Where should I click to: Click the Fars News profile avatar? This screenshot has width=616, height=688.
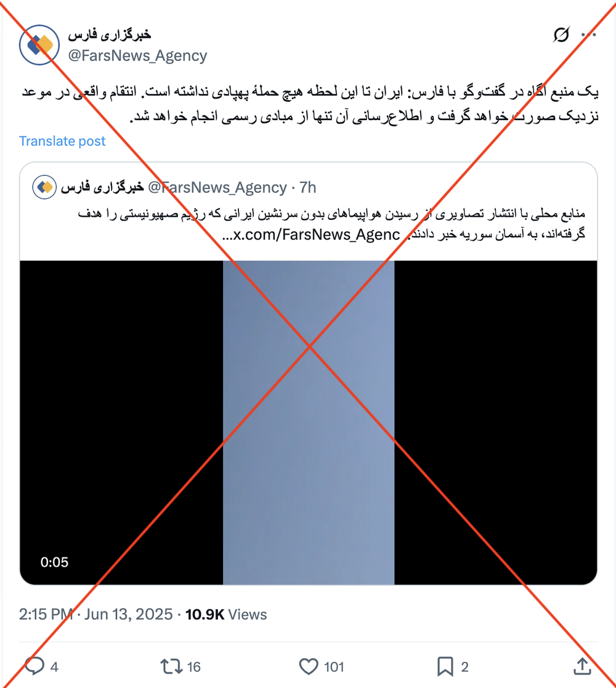tap(39, 45)
